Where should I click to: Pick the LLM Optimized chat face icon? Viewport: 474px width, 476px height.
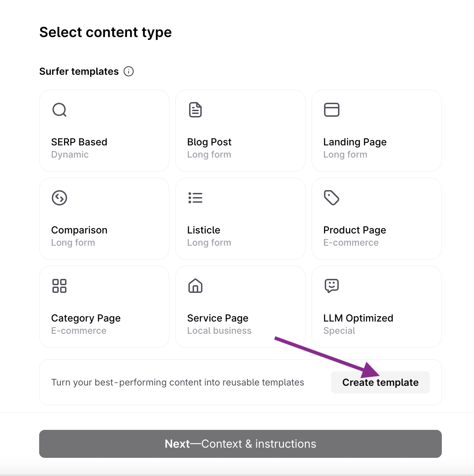332,286
